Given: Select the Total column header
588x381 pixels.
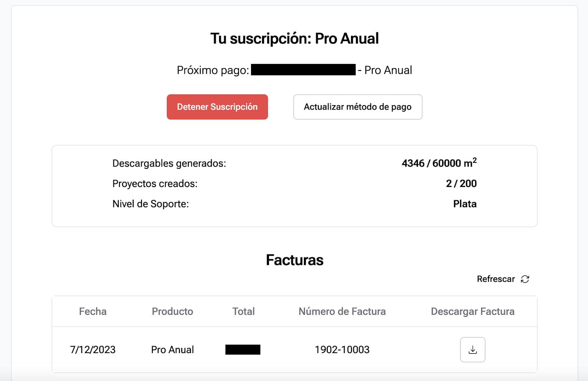Looking at the screenshot, I should 243,312.
